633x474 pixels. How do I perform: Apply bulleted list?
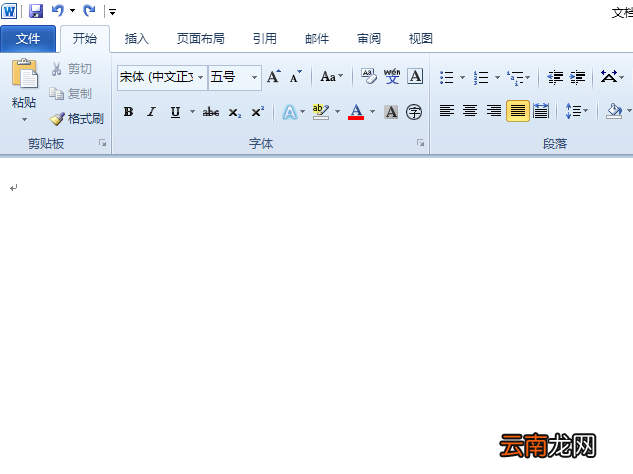(446, 77)
